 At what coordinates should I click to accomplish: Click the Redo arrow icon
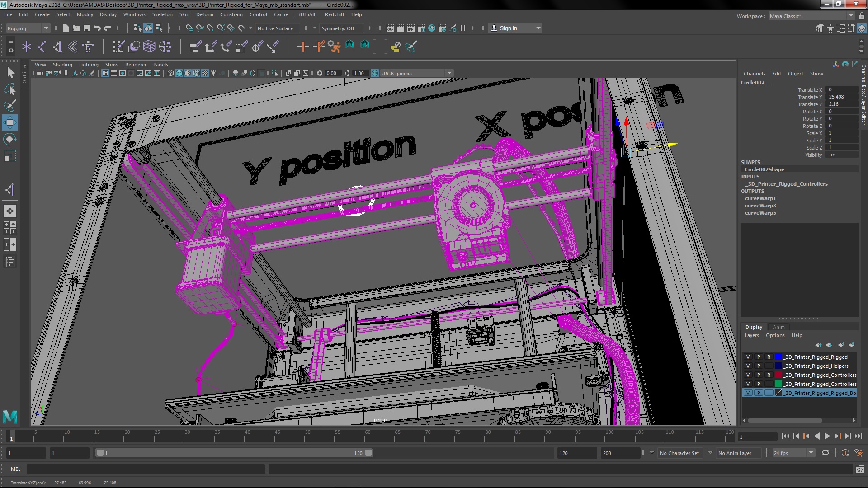pos(108,28)
